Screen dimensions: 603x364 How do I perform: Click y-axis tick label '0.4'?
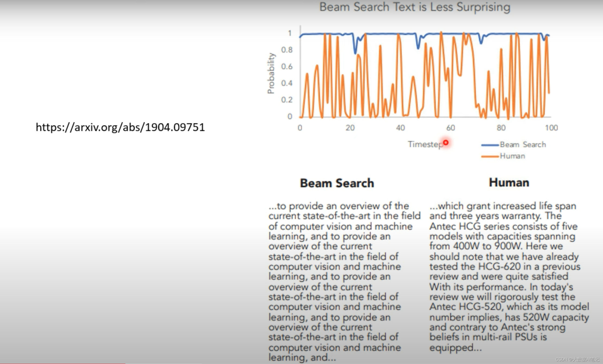[x=287, y=83]
